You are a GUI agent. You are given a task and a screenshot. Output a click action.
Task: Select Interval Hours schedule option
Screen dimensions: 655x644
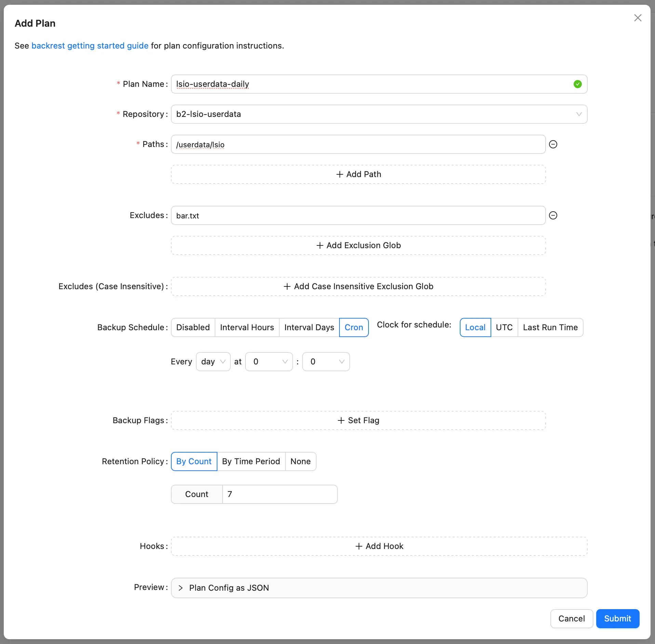tap(247, 327)
